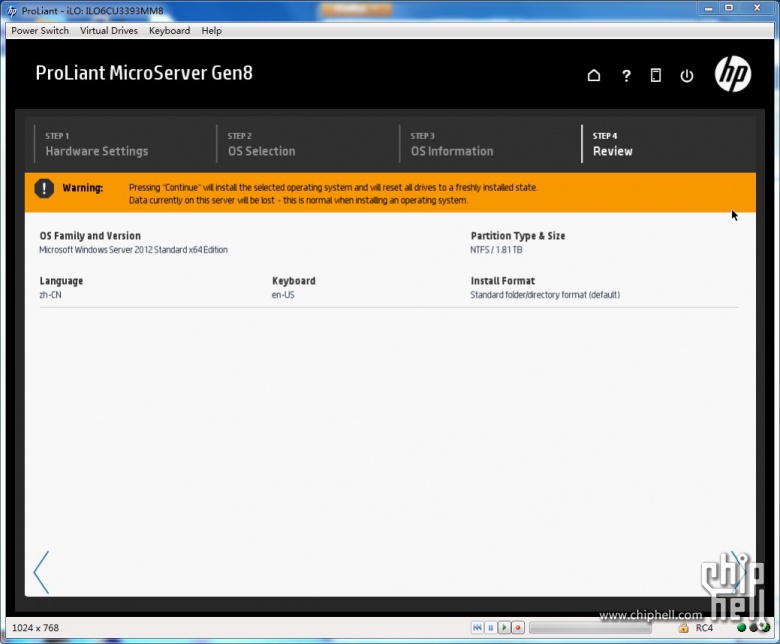780x644 pixels.
Task: Click the 1024 x 768 resolution text
Action: coord(35,628)
